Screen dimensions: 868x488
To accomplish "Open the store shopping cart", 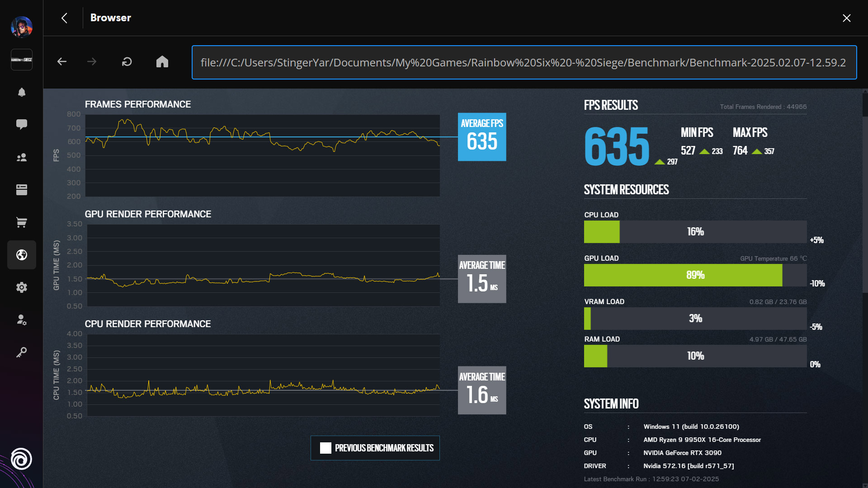I will coord(21,222).
